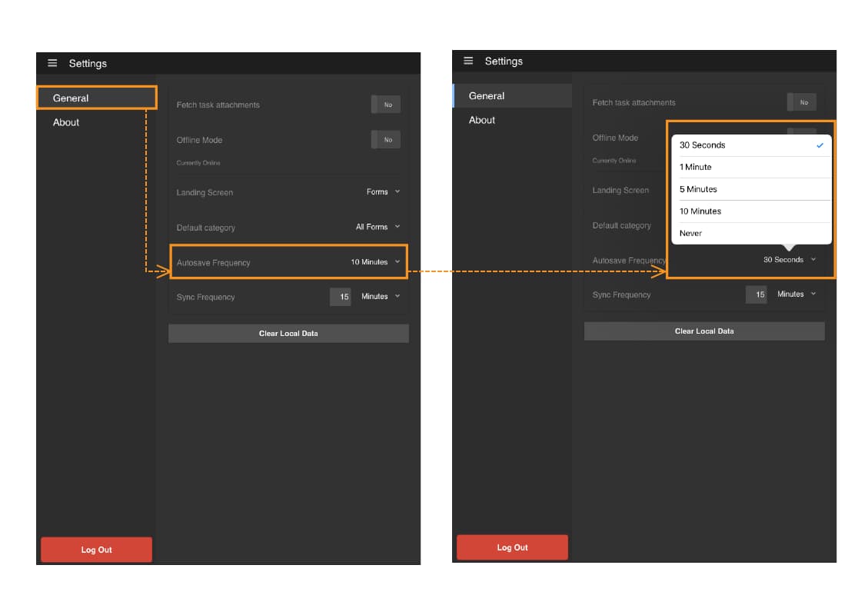Select the General section in sidebar
The image size is (868, 615).
point(69,98)
